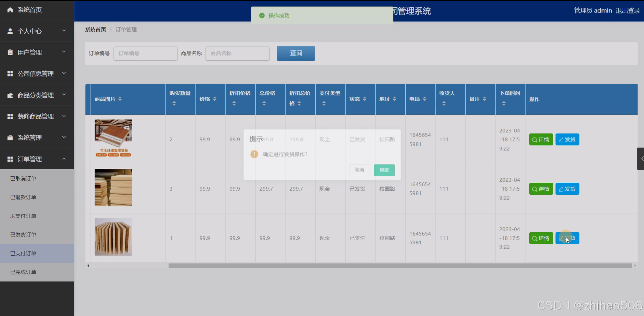Viewport: 644px width, 316px height.
Task: Sort by 商品图片 column arrows
Action: point(120,99)
